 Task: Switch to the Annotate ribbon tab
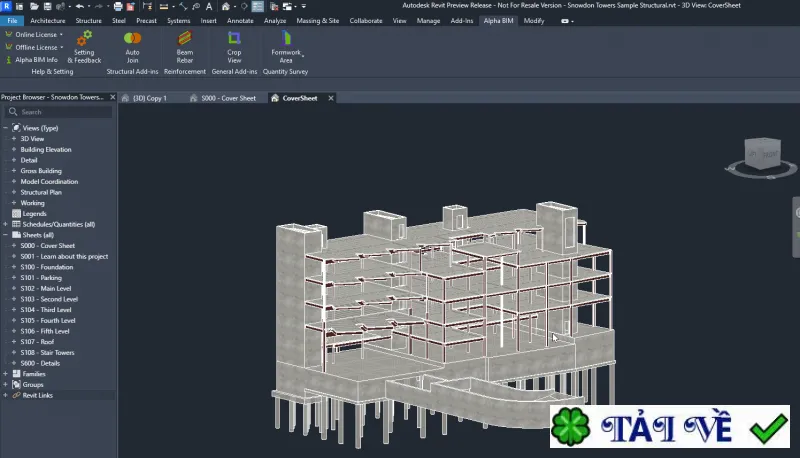pyautogui.click(x=240, y=21)
